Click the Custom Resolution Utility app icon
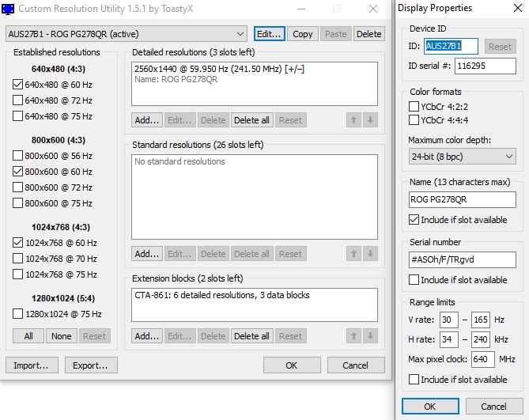529x420 pixels. [x=9, y=9]
